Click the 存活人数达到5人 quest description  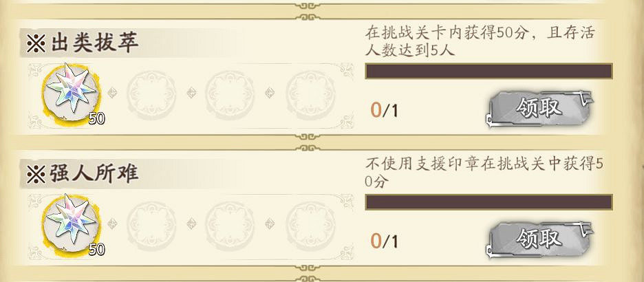pos(480,41)
